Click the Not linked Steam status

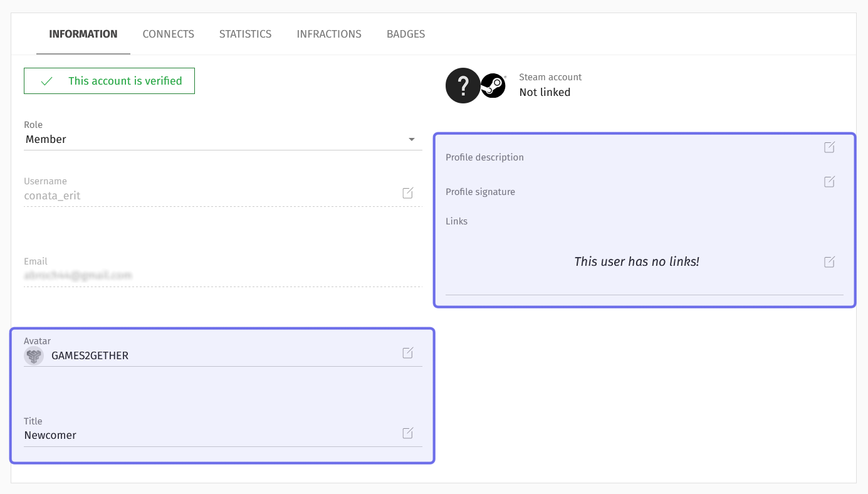click(545, 92)
